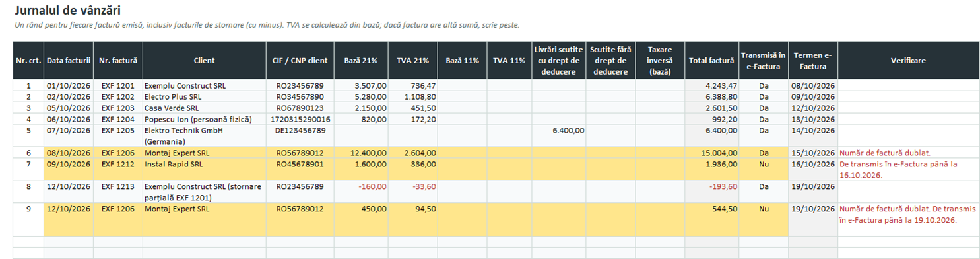
Task: Select warning mentioning deadline 19.10.2026
Action: (908, 219)
